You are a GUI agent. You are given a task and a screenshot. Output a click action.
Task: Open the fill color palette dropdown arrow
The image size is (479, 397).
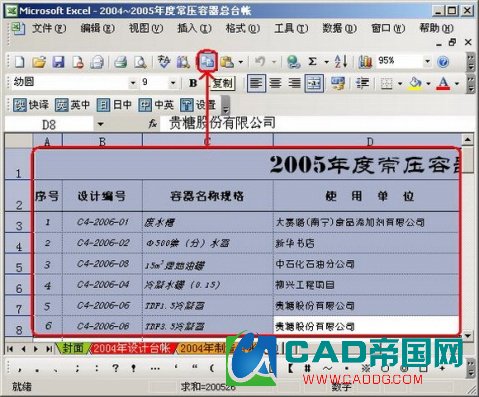point(428,83)
